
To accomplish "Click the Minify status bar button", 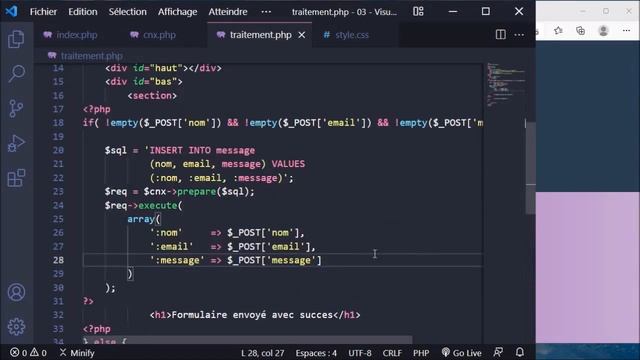I will click(77, 353).
